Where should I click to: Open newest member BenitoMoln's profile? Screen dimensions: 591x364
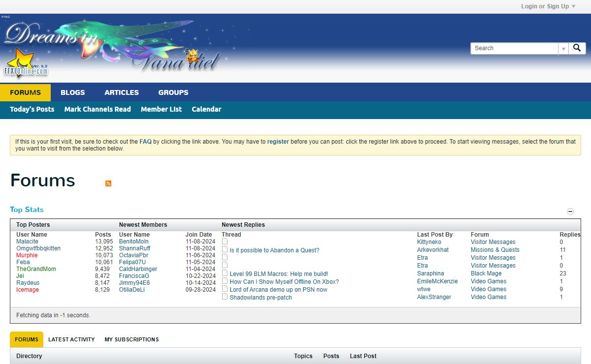click(x=134, y=242)
